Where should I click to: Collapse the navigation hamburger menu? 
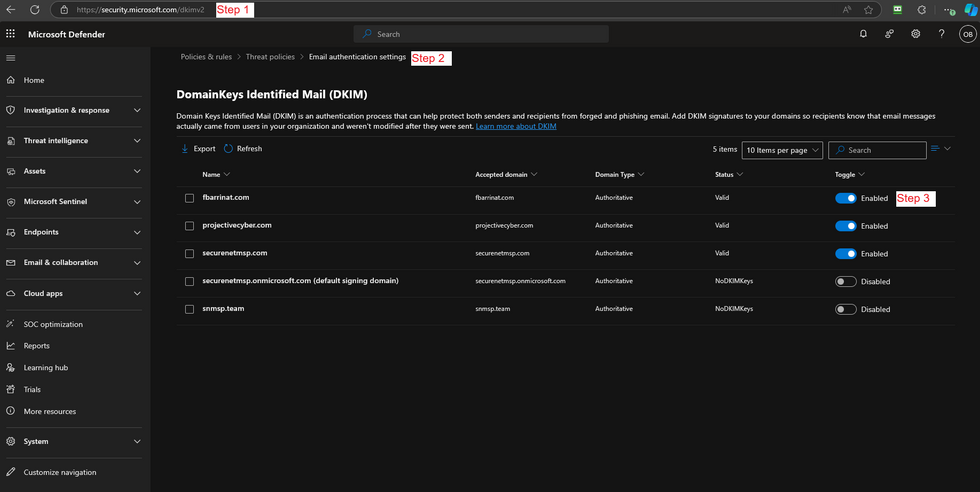11,58
